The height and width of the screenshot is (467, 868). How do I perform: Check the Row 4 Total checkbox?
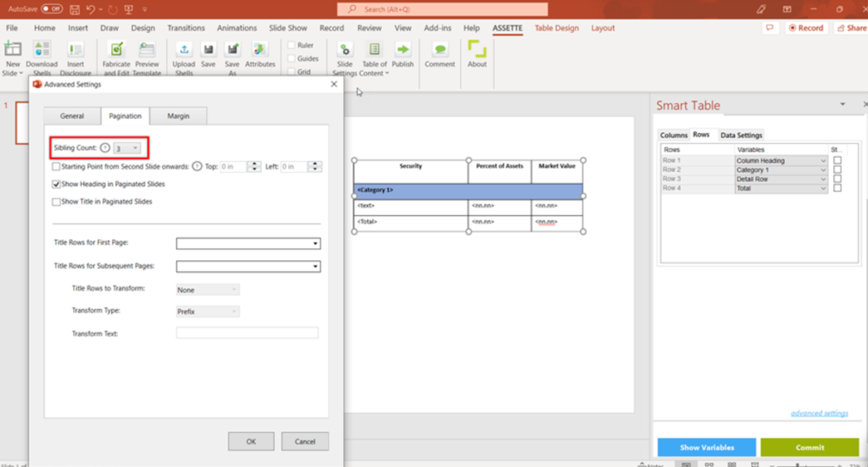tap(837, 188)
